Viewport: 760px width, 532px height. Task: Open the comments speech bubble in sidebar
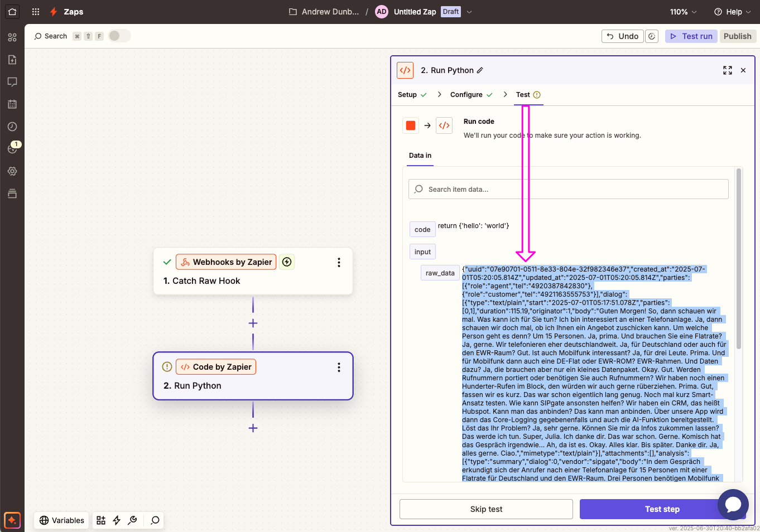tap(12, 82)
